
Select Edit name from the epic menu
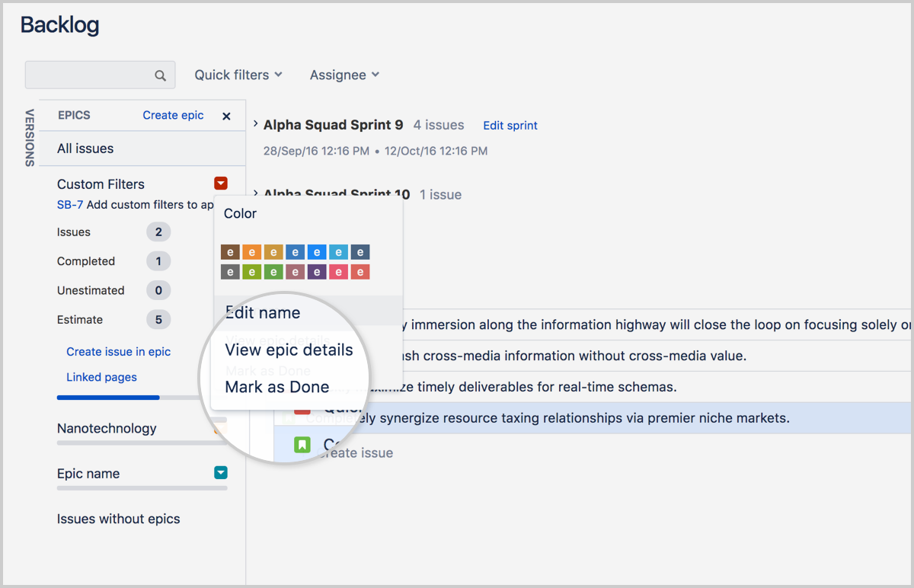click(x=262, y=312)
